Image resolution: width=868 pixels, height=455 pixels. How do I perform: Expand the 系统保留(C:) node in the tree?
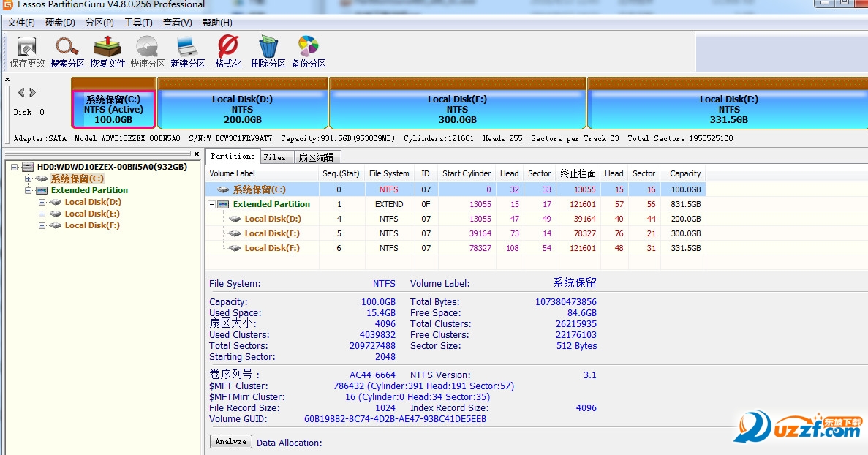tap(28, 178)
